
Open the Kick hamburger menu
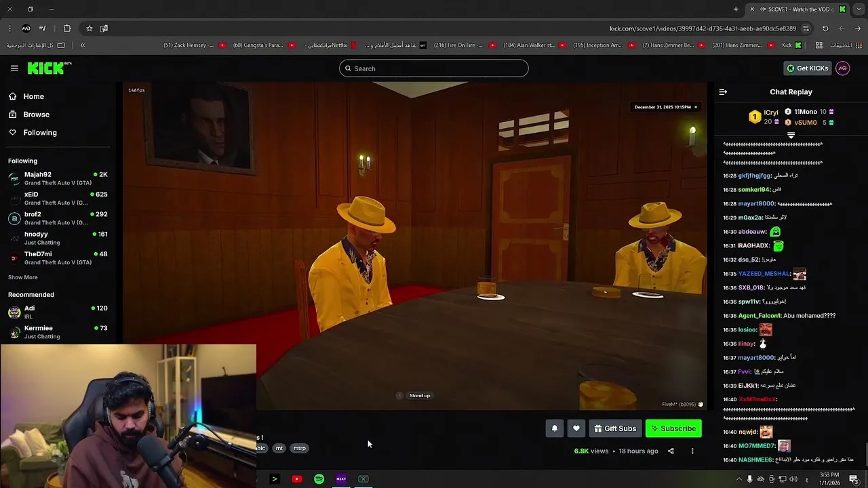click(14, 68)
